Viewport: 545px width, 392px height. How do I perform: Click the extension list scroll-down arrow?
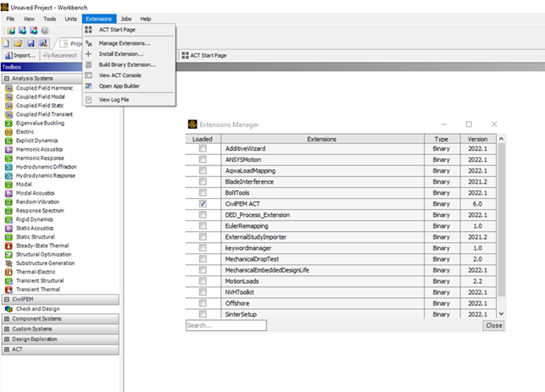coord(501,313)
